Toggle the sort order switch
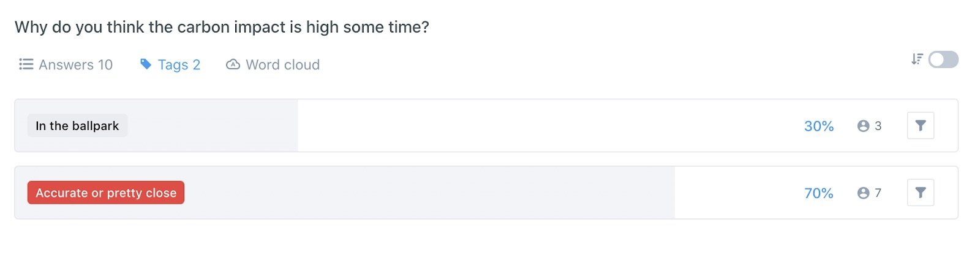 point(943,59)
